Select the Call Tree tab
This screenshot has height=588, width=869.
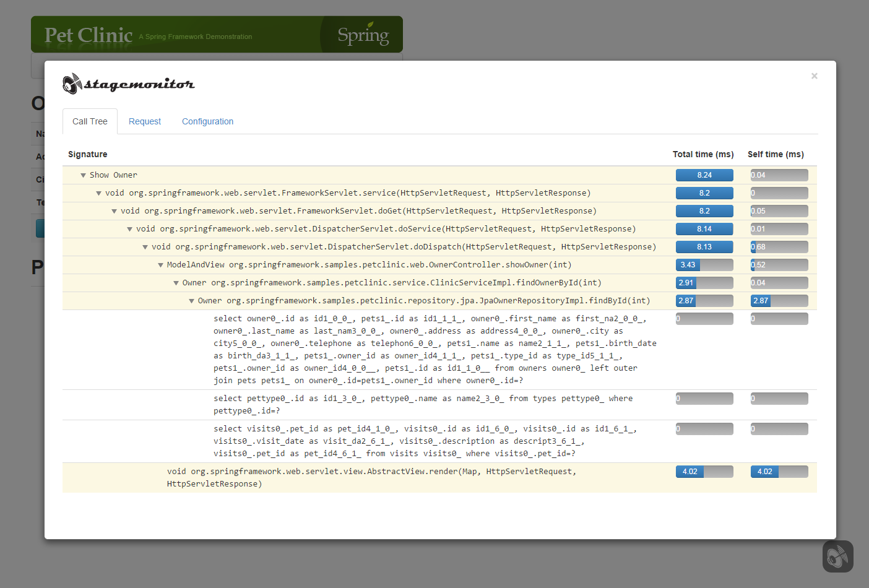click(90, 121)
